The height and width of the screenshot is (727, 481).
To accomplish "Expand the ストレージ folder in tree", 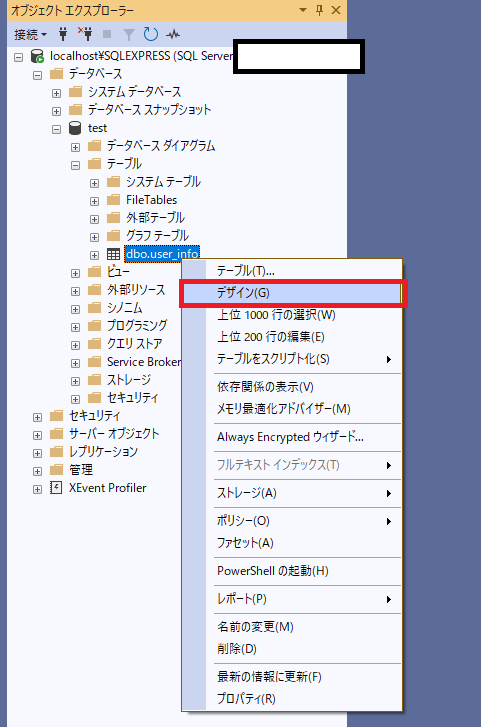I will [76, 381].
